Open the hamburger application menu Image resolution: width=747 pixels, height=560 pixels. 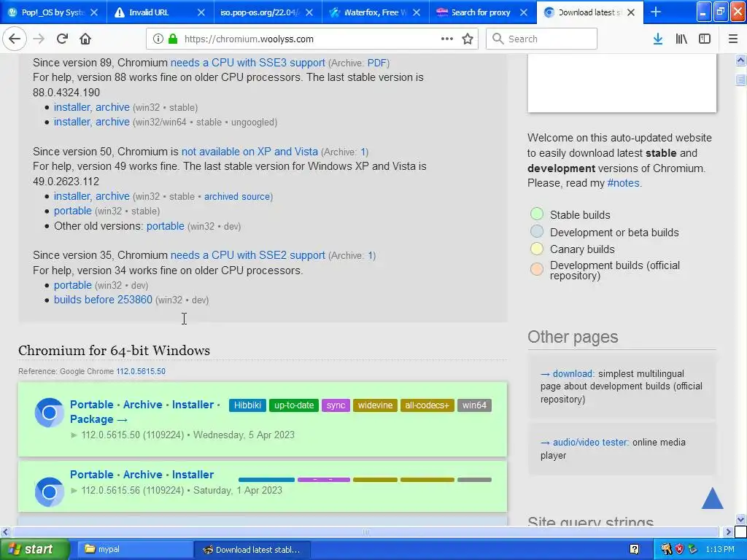733,39
